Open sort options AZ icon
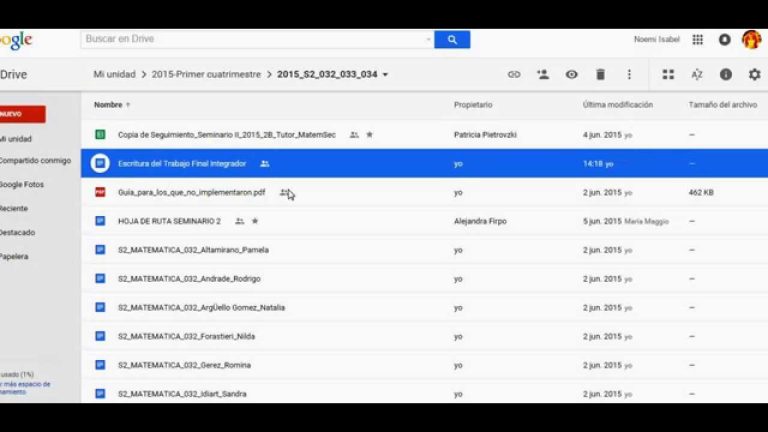 coord(697,74)
